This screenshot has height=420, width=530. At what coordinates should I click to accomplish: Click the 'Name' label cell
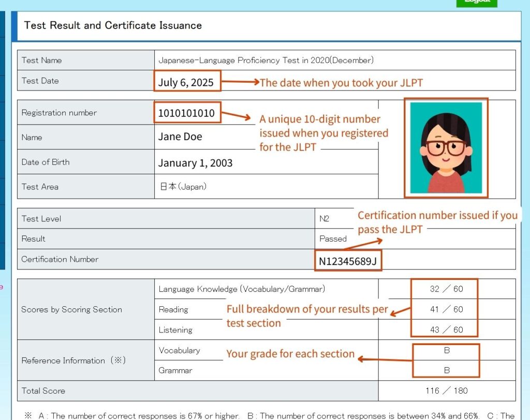(x=86, y=137)
